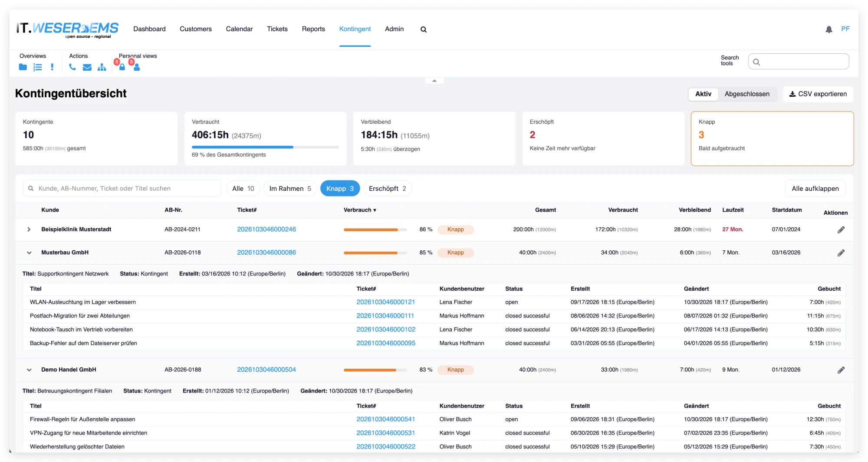The image size is (868, 462).
Task: Edit the Musterbau GmbH contingent
Action: coord(841,252)
